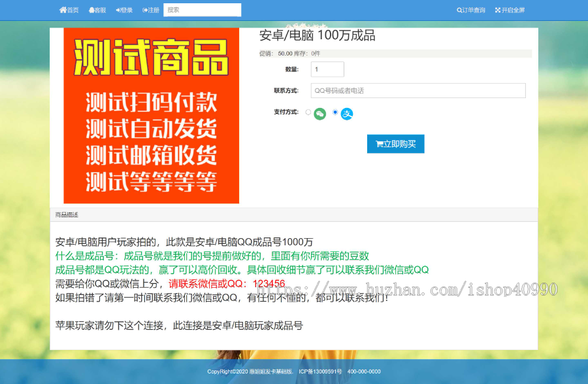
Task: Click product title 安卓/电脑 100万成品
Action: (318, 35)
